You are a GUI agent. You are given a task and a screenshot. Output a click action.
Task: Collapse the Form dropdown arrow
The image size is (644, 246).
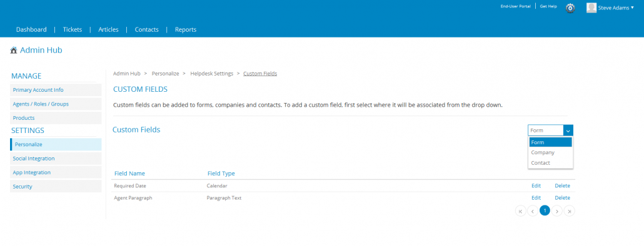[568, 130]
